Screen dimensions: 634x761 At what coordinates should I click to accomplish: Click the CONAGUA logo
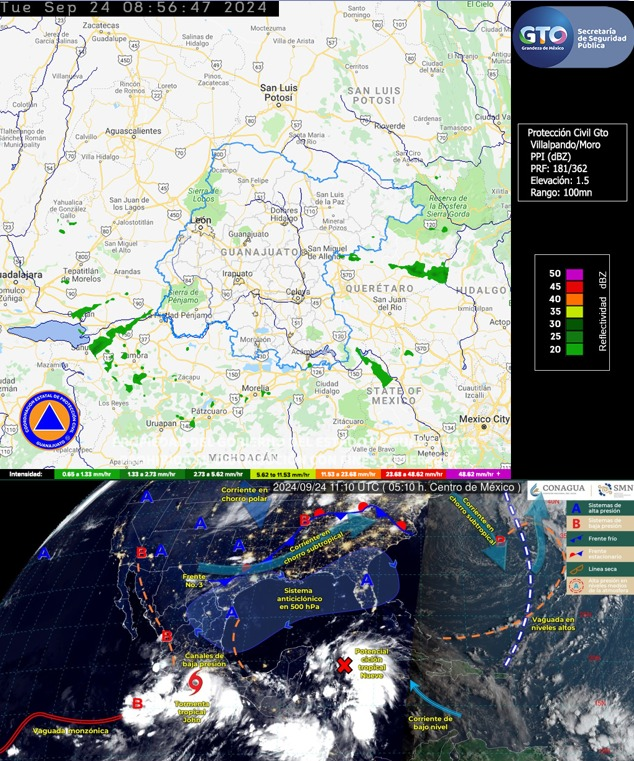(x=556, y=489)
